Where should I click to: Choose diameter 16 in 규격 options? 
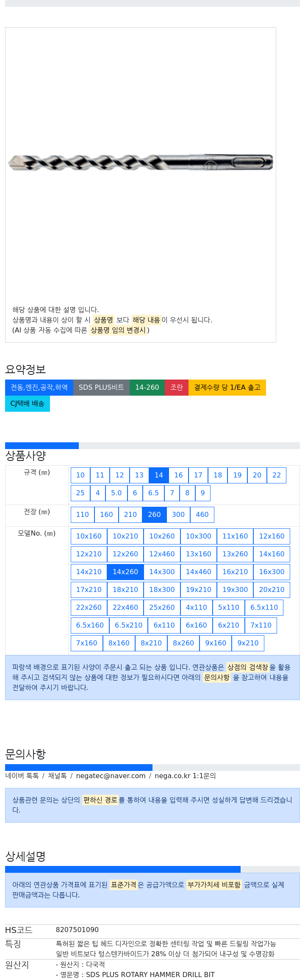(178, 475)
